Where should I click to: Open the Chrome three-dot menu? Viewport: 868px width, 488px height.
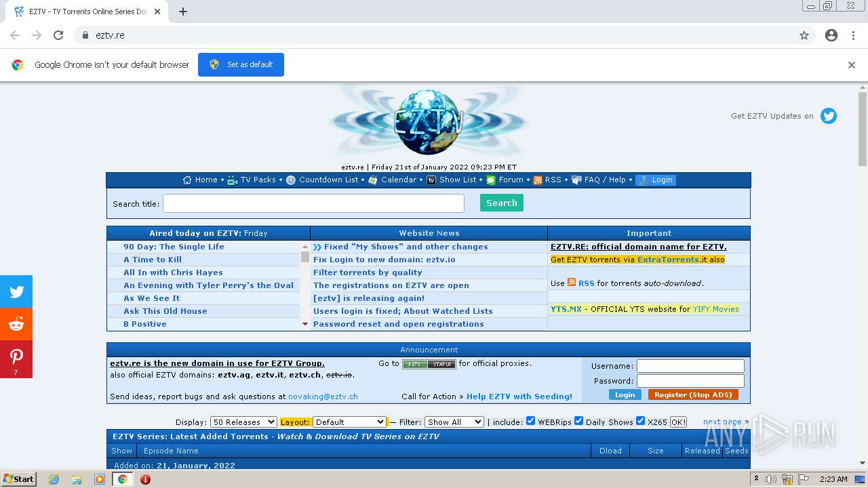tap(853, 35)
